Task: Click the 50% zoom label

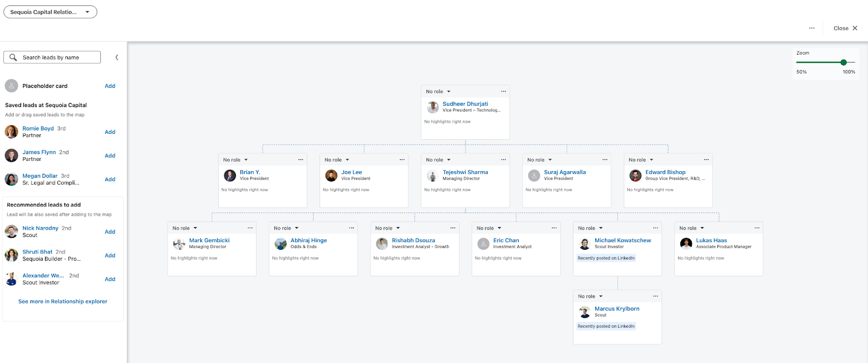Action: point(801,72)
